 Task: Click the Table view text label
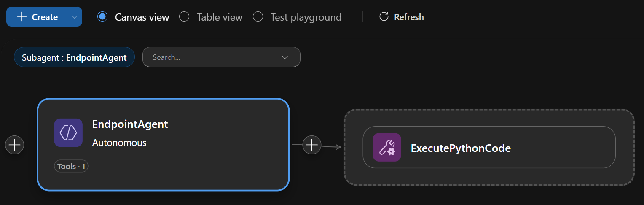[x=220, y=17]
